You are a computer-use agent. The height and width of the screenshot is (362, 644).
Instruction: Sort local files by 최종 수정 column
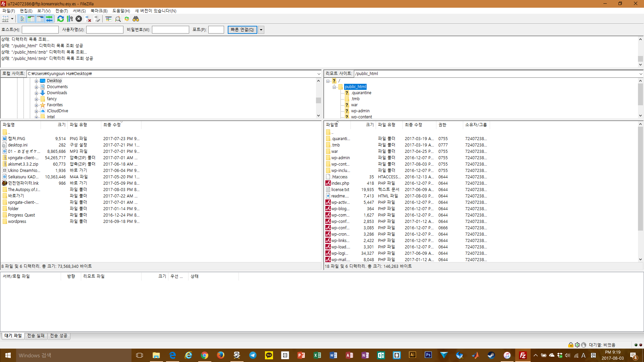(x=121, y=125)
